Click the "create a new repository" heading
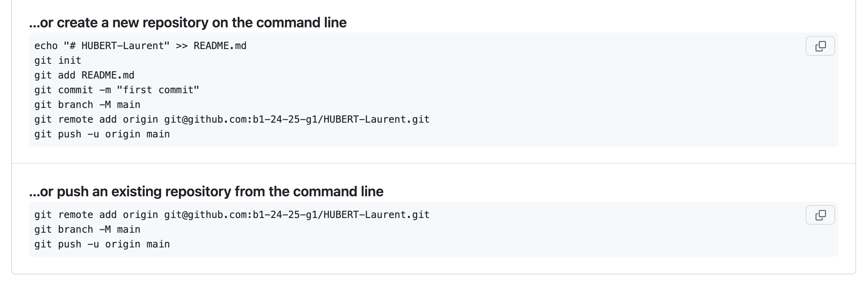Viewport: 868px width, 286px height. click(x=188, y=23)
